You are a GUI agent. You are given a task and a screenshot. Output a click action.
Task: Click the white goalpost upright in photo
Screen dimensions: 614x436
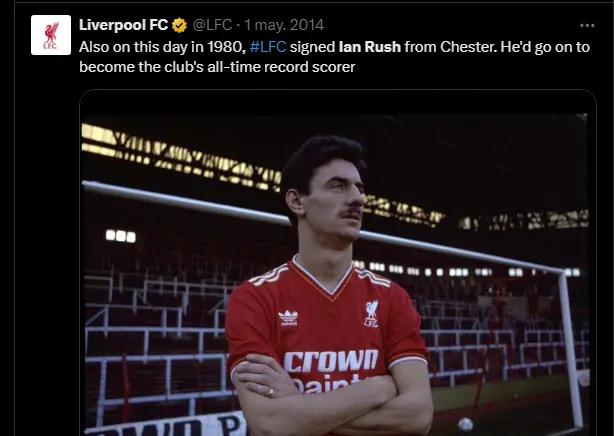(570, 351)
